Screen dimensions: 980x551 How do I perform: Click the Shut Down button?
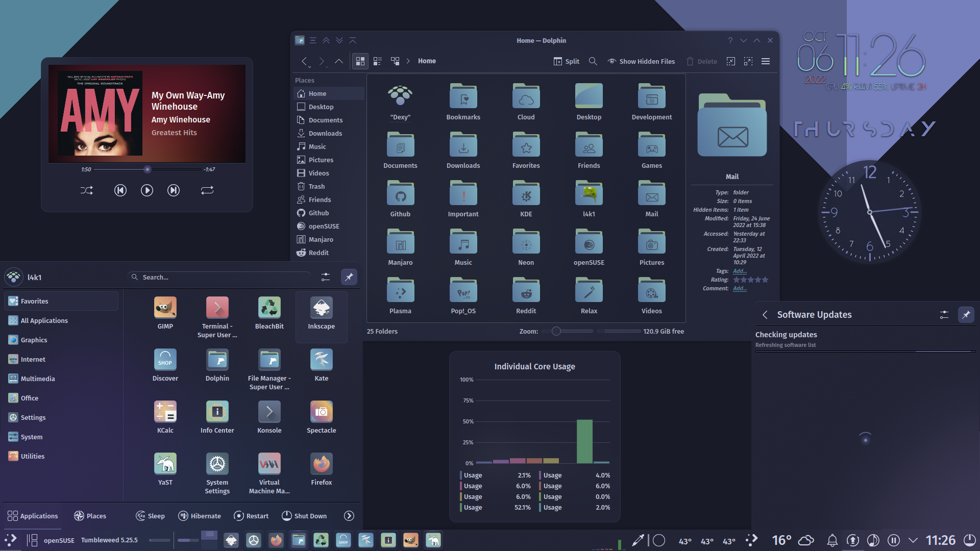(304, 516)
